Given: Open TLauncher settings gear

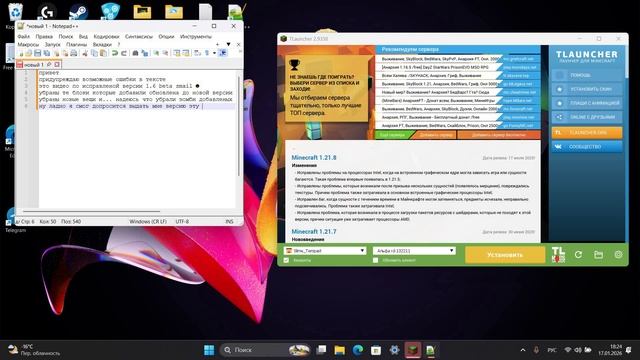Looking at the screenshot, I should click(x=618, y=255).
